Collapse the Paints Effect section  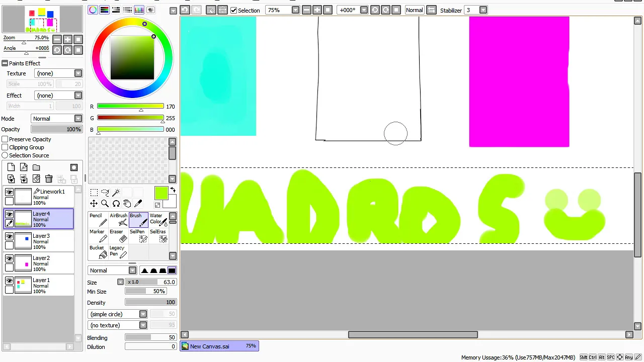[5, 63]
